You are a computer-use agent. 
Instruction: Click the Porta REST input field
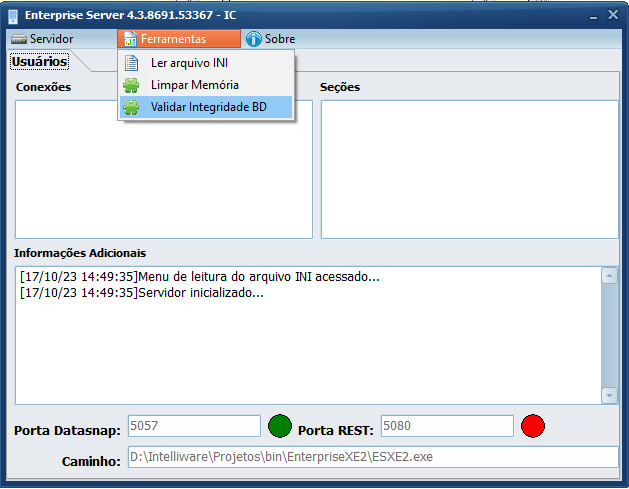(446, 427)
